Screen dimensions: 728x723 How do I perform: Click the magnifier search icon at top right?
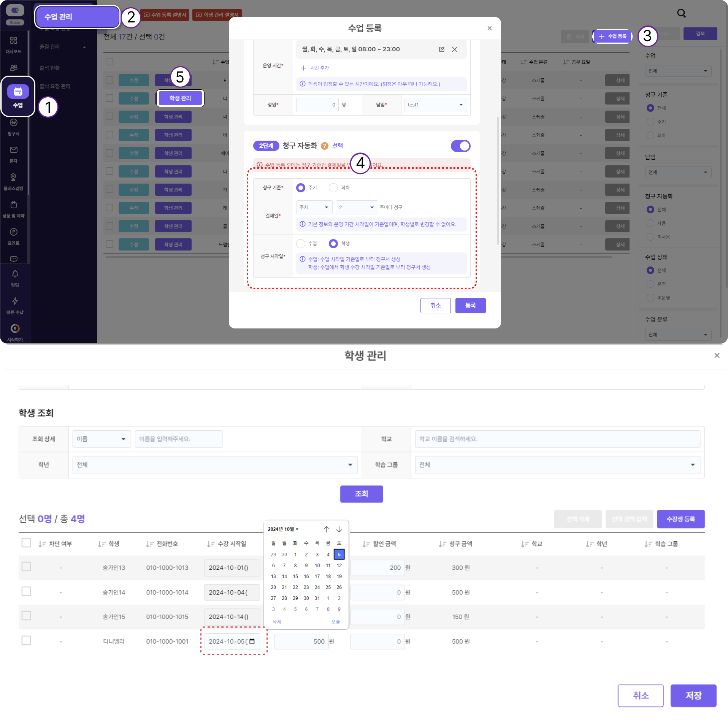click(681, 13)
